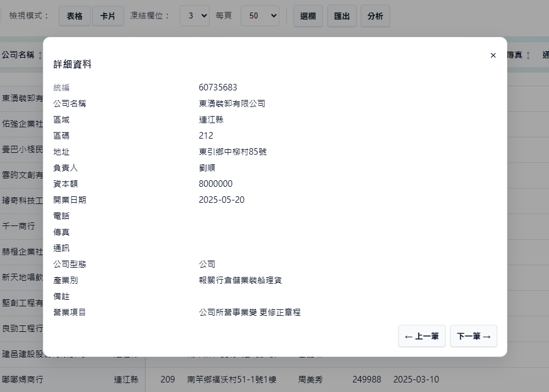Screen dimensions: 549x392
Task: Click the 選欄 toolbar button
Action: pos(308,16)
